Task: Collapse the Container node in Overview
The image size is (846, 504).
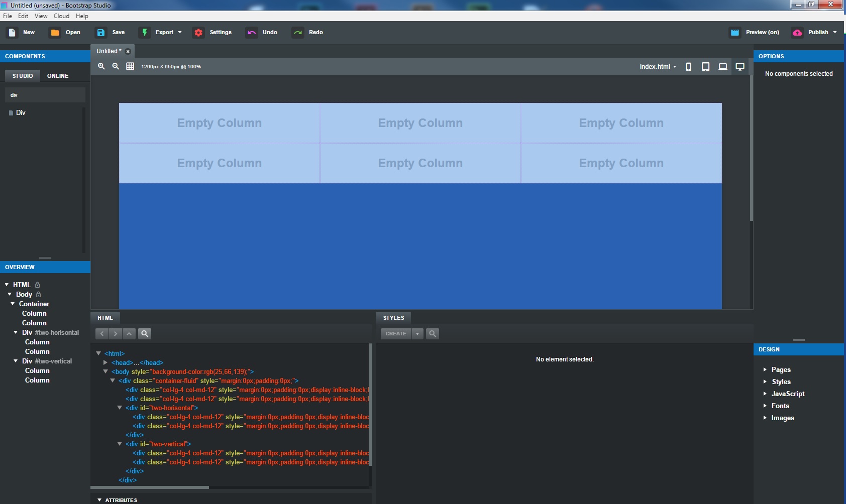Action: click(13, 304)
